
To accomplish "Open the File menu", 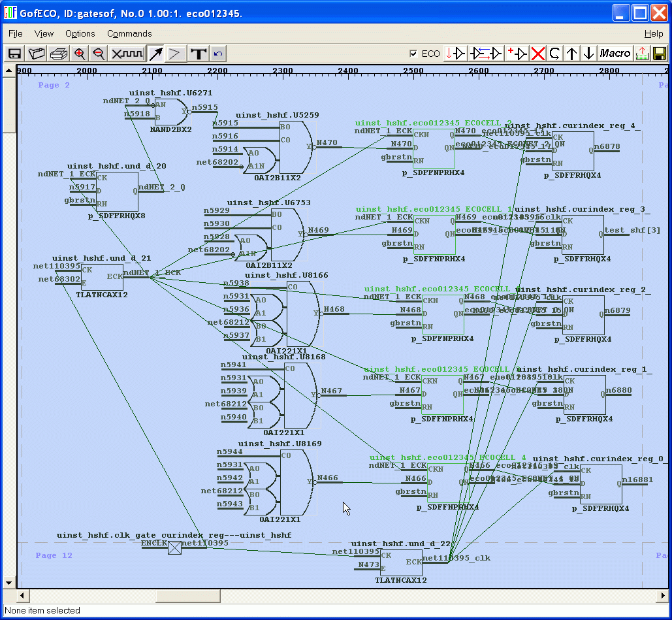I will point(16,33).
